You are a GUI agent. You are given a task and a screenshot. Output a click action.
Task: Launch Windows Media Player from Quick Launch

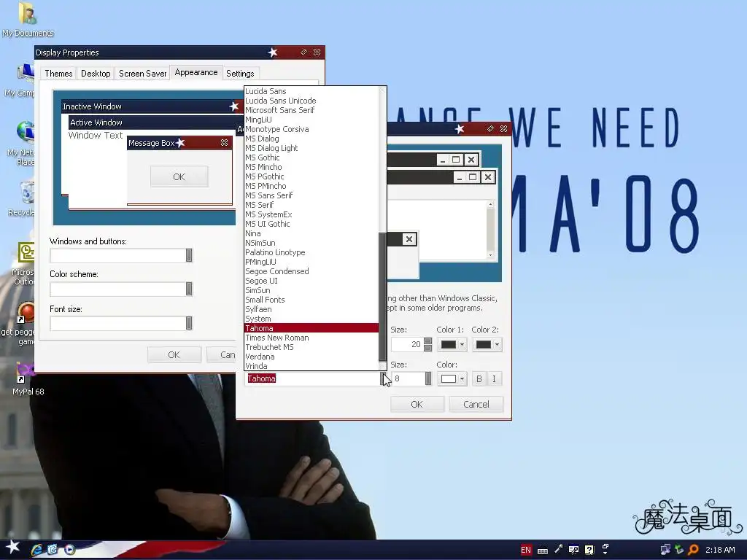69,550
